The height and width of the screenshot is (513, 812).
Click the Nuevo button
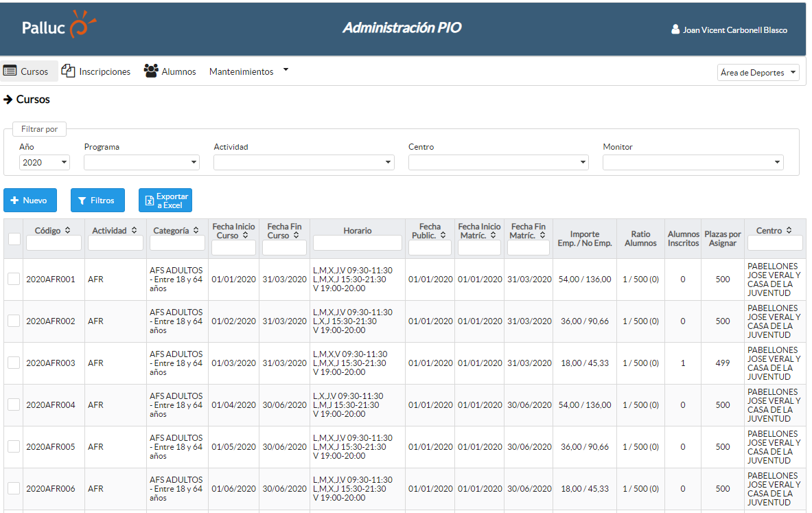pos(30,201)
